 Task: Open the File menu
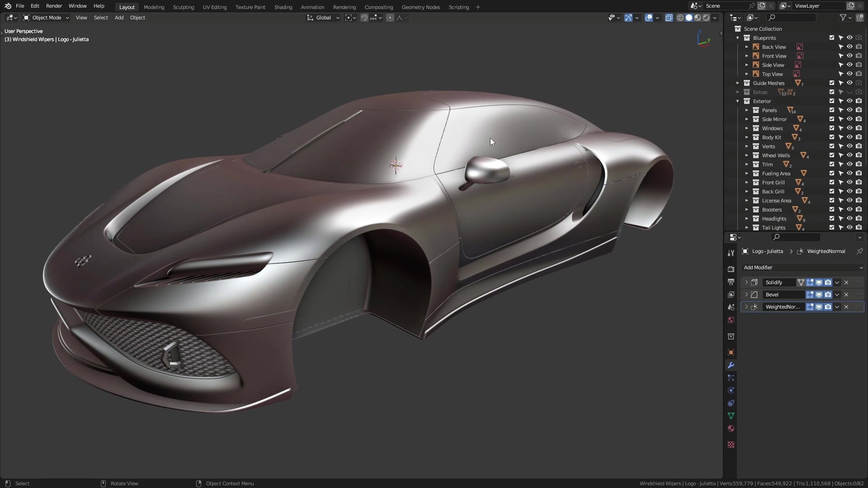(x=20, y=6)
